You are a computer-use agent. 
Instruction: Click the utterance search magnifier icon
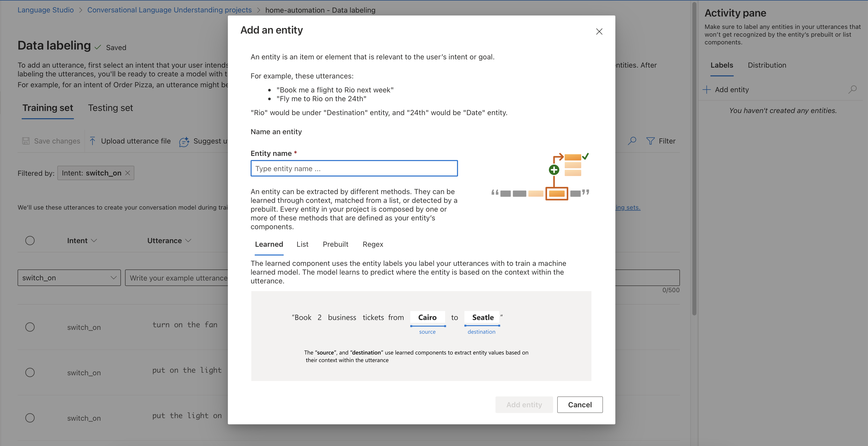point(632,141)
